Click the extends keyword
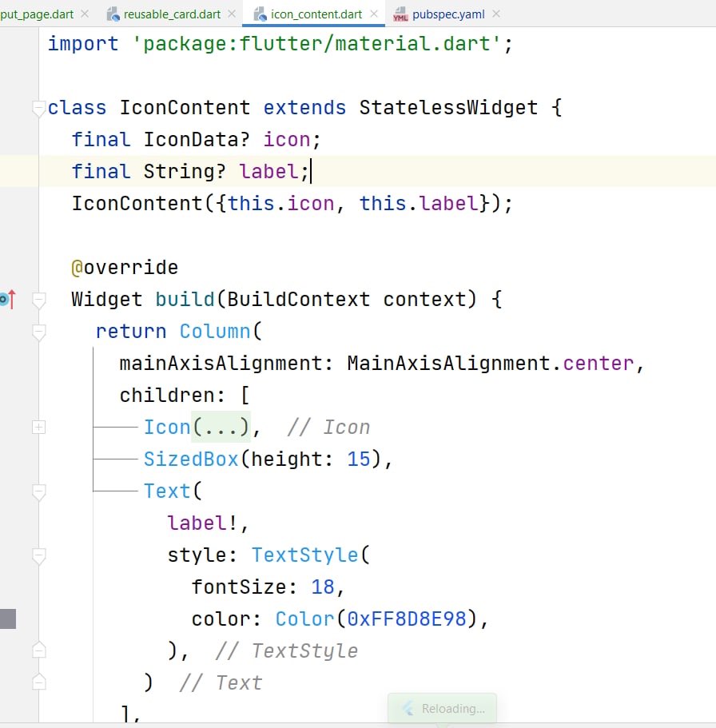The height and width of the screenshot is (728, 716). click(304, 108)
